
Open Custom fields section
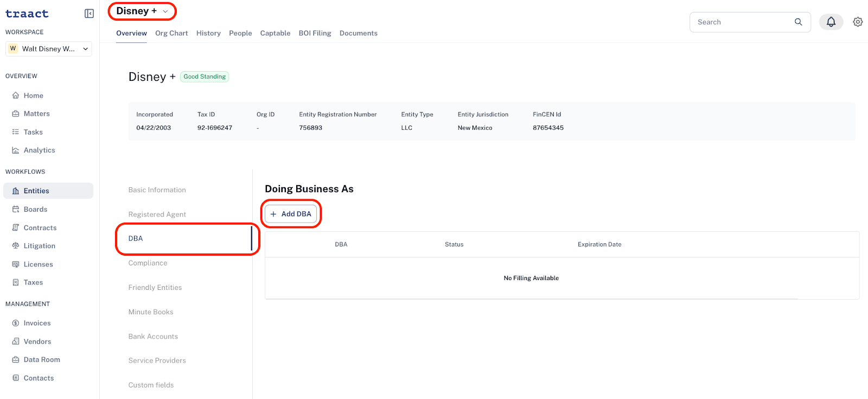(x=151, y=385)
